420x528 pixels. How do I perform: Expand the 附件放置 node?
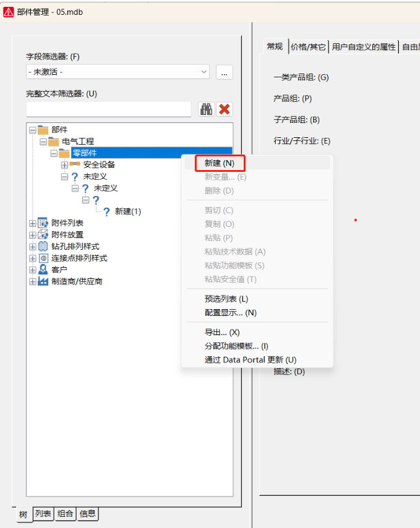coord(33,235)
